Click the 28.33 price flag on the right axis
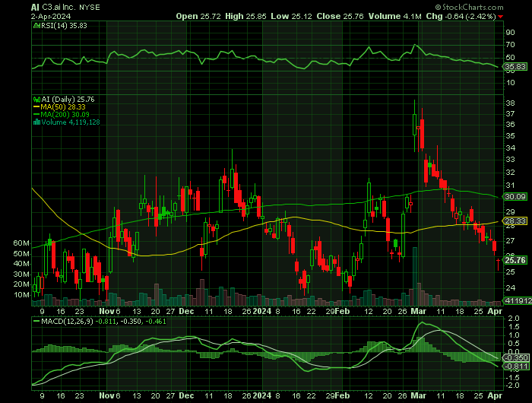532x403 pixels. pos(515,221)
